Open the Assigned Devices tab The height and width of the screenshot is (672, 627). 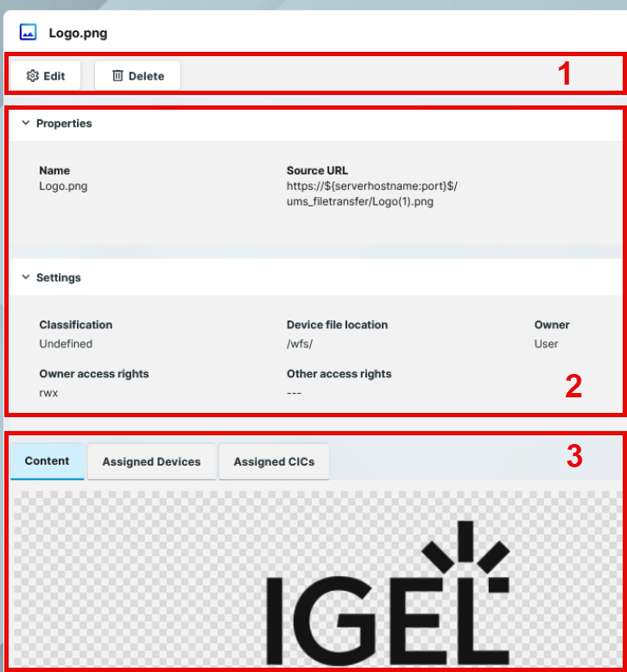pos(151,462)
